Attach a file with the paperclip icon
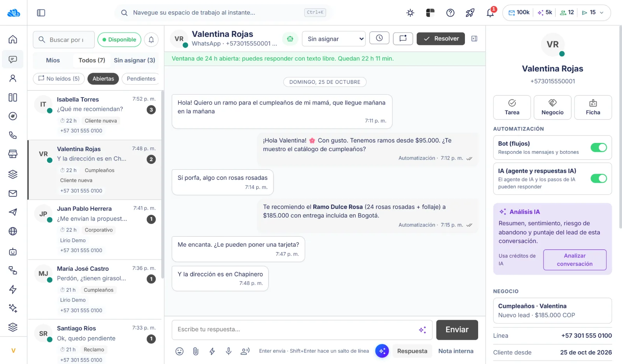The height and width of the screenshot is (364, 622). 196,351
